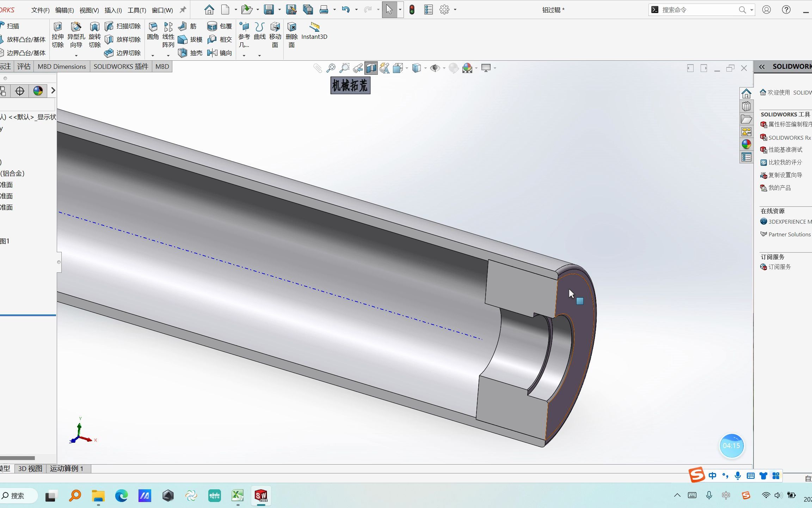Click the 局部放大 zoom to area magnifier icon
Screen dimensions: 812x508
click(344, 68)
